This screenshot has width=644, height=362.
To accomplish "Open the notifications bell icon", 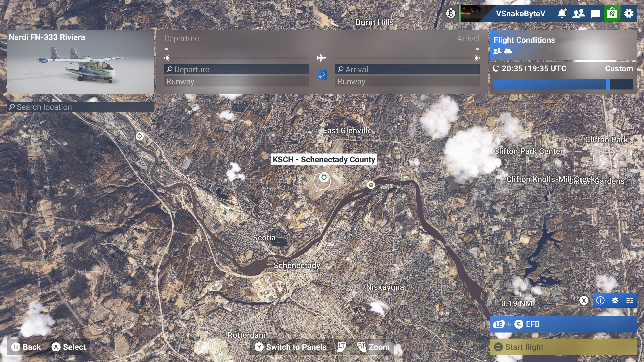I will point(562,13).
